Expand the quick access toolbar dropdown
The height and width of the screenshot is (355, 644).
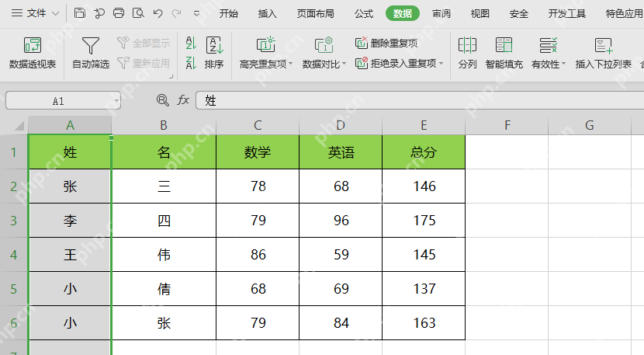tap(197, 13)
